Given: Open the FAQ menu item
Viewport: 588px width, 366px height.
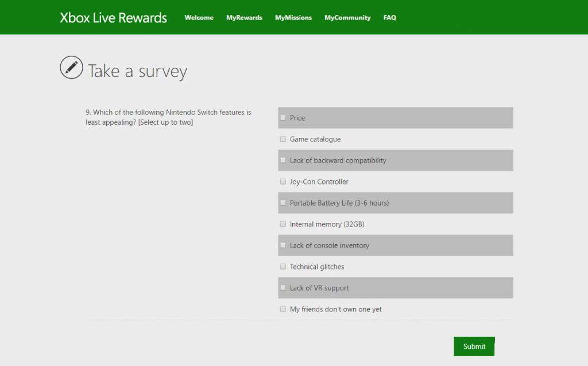Looking at the screenshot, I should click(x=390, y=18).
